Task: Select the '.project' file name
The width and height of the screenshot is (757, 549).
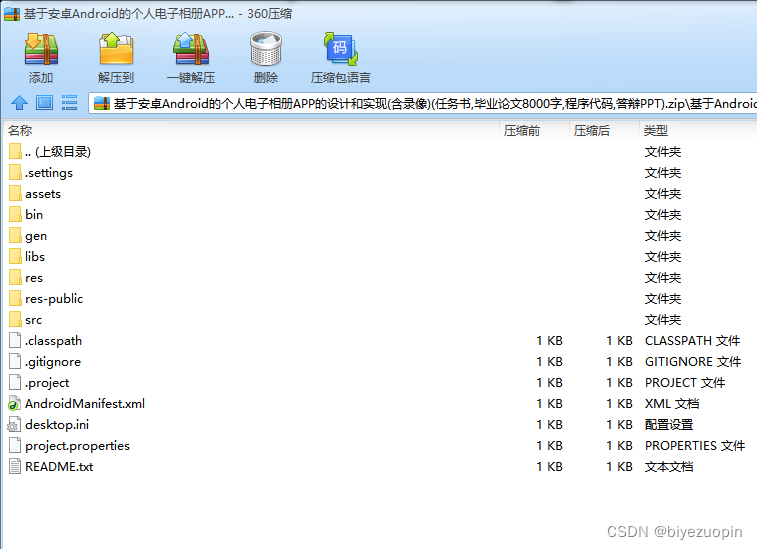Action: (47, 383)
